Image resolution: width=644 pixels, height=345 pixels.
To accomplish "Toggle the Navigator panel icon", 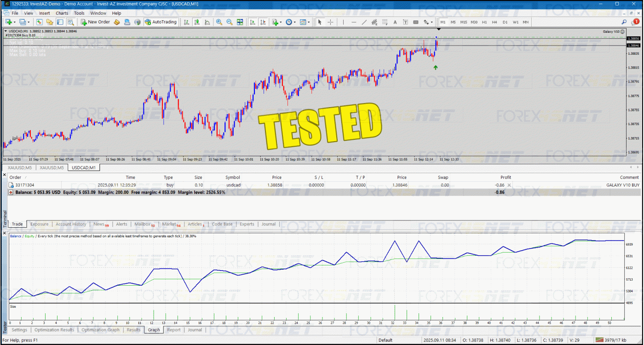I will pos(50,22).
